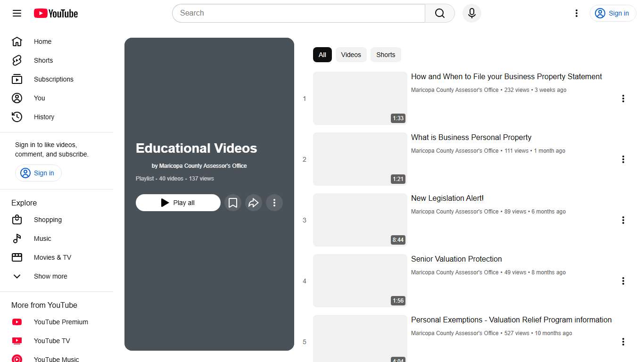Viewport: 644px width, 362px height.
Task: Open your History page
Action: (44, 117)
